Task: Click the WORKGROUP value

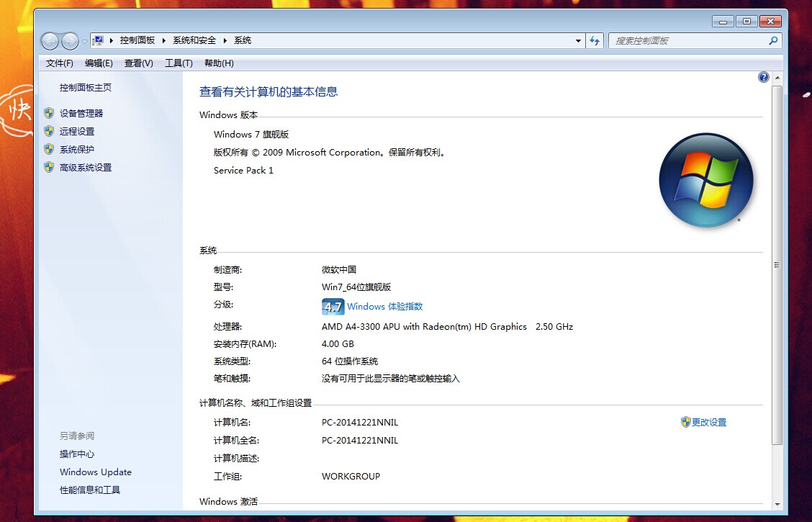Action: (x=351, y=477)
